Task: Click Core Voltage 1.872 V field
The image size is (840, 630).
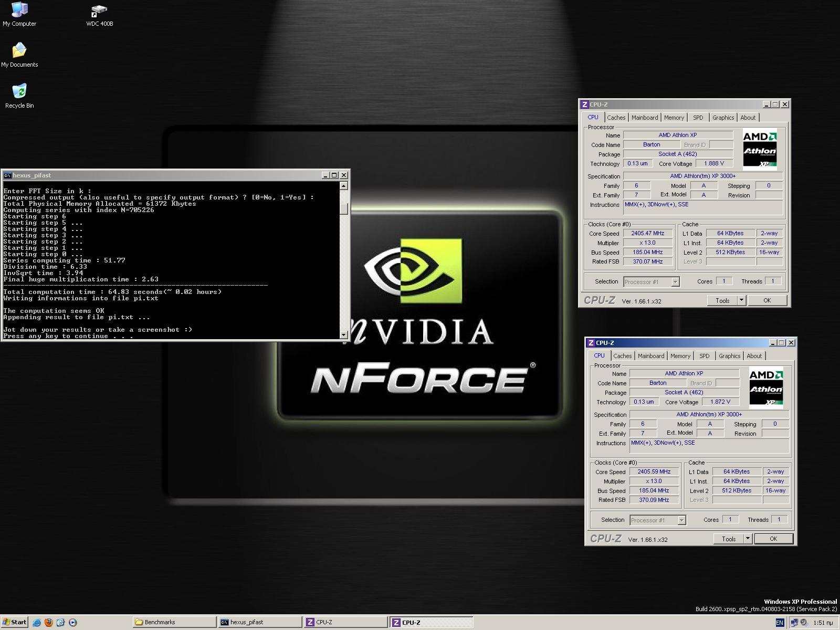Action: click(x=720, y=402)
